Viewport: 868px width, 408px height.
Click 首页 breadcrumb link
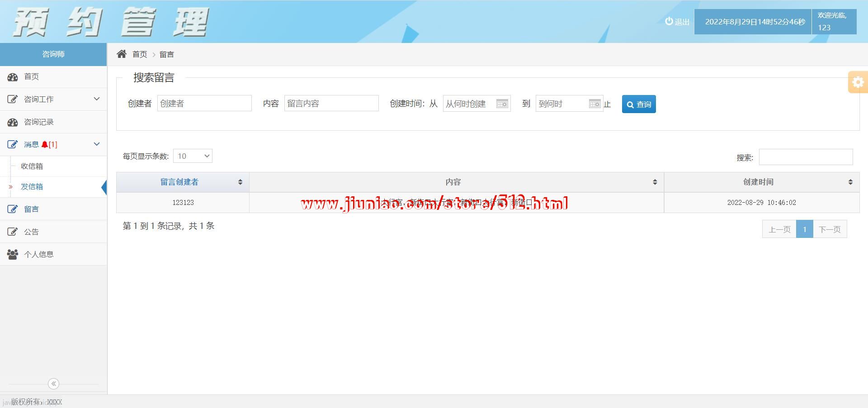[x=140, y=54]
